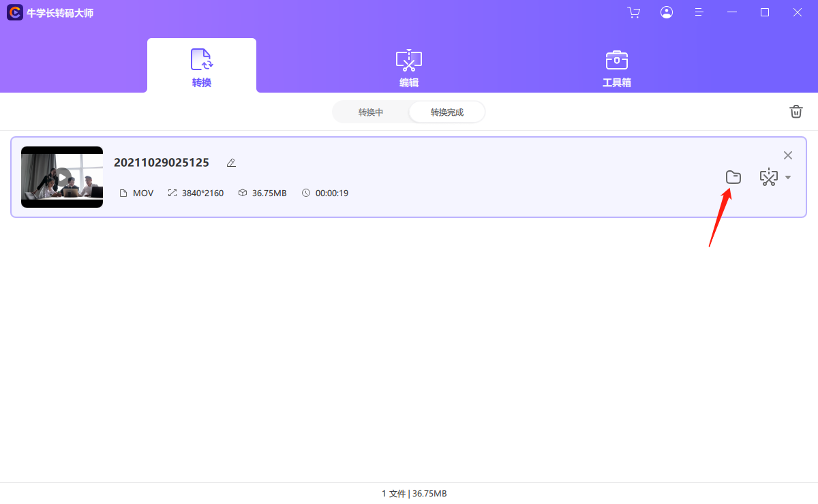Expand the edit tool dropdown arrow
The image size is (818, 504).
788,178
